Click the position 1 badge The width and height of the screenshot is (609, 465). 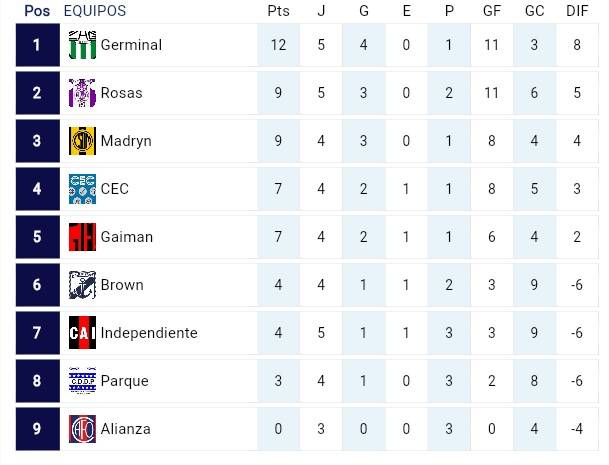pyautogui.click(x=37, y=45)
